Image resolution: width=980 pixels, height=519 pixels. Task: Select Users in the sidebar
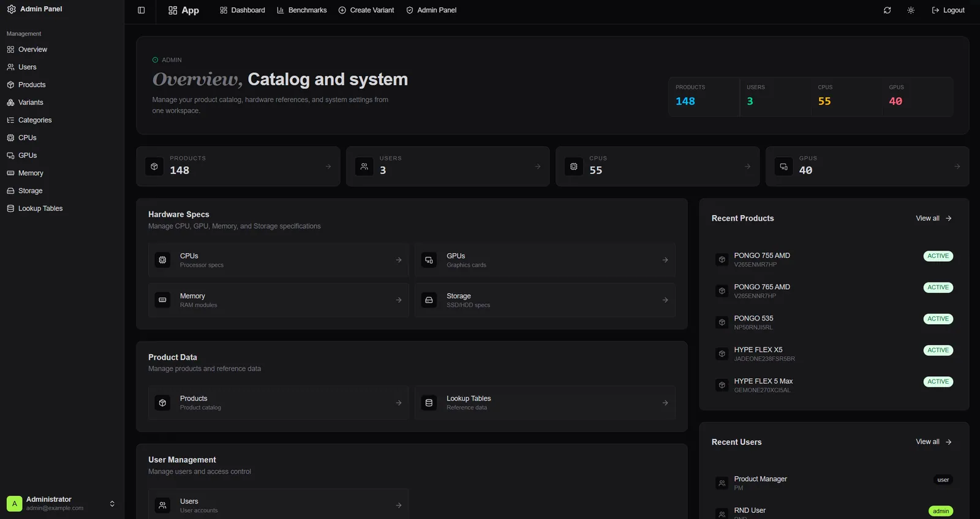pyautogui.click(x=62, y=67)
